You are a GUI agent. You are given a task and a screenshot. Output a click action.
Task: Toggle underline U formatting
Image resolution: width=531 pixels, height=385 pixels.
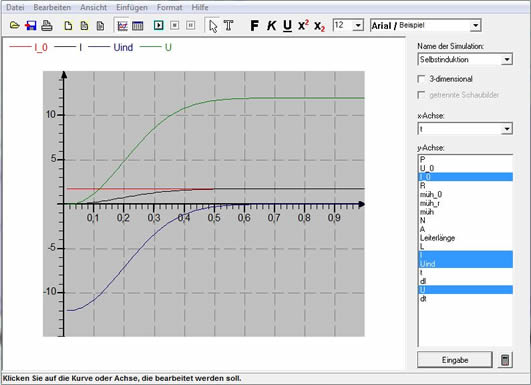click(x=287, y=26)
